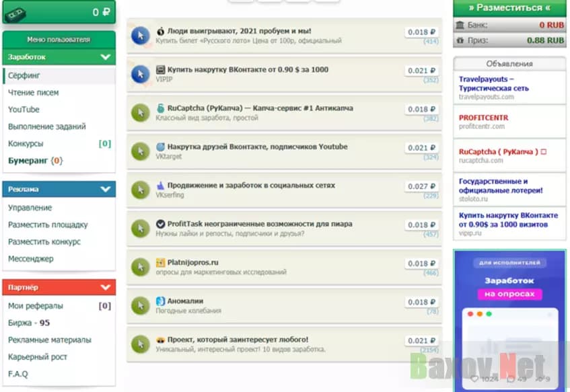This screenshot has height=392, width=570.
Task: Click the green cursor icon beside Аномалии
Action: pyautogui.click(x=140, y=306)
